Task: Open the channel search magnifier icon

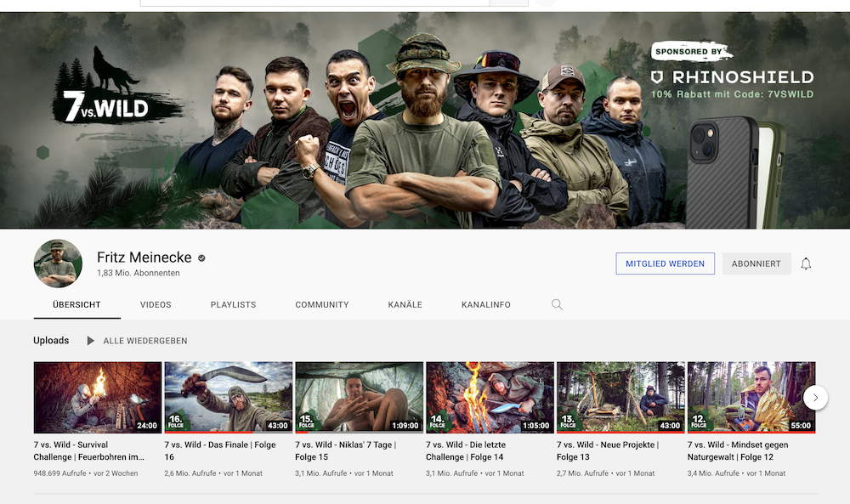Action: tap(557, 304)
